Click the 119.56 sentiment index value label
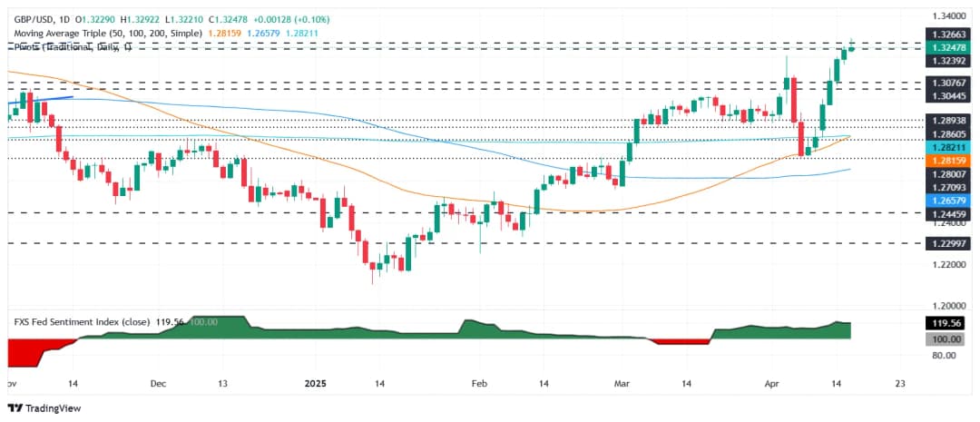 point(943,323)
